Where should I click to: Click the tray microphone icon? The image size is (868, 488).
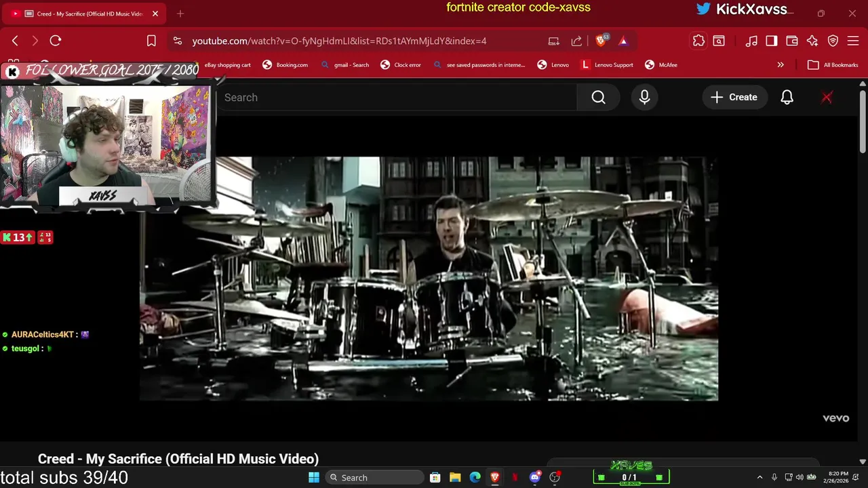click(774, 477)
